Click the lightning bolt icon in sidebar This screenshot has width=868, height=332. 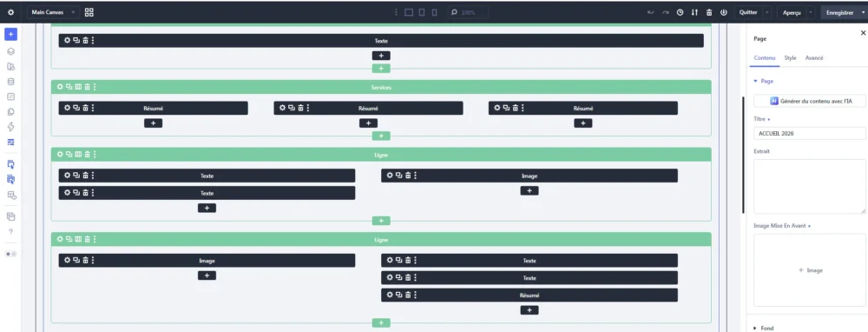(x=11, y=126)
